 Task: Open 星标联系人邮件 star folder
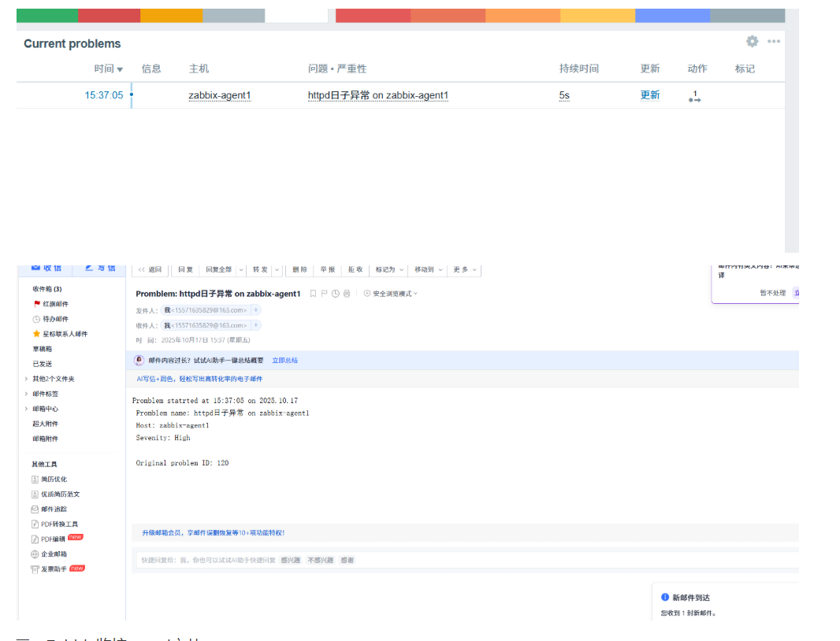click(60, 334)
